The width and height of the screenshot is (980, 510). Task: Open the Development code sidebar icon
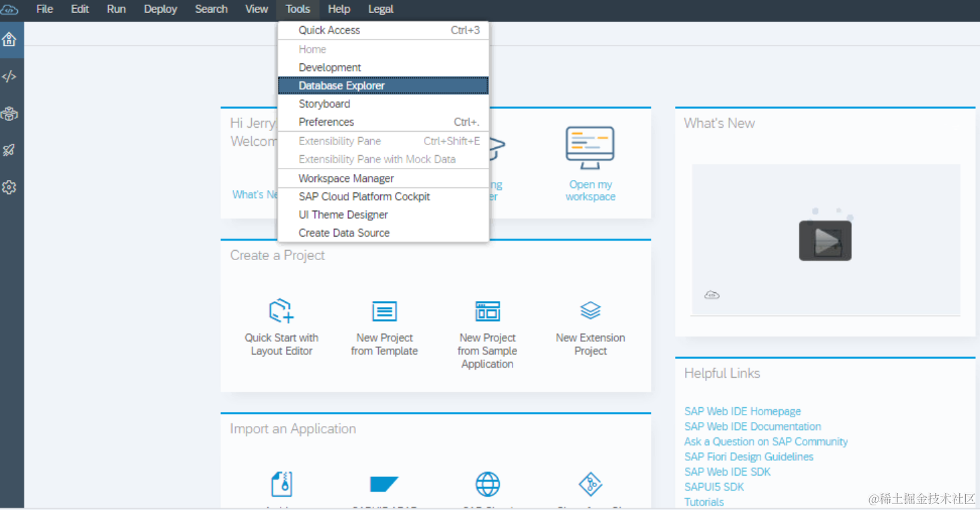point(9,77)
